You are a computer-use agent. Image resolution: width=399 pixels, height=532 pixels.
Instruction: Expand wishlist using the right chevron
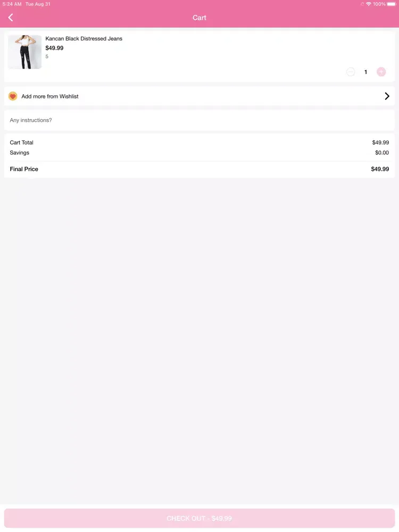[387, 96]
